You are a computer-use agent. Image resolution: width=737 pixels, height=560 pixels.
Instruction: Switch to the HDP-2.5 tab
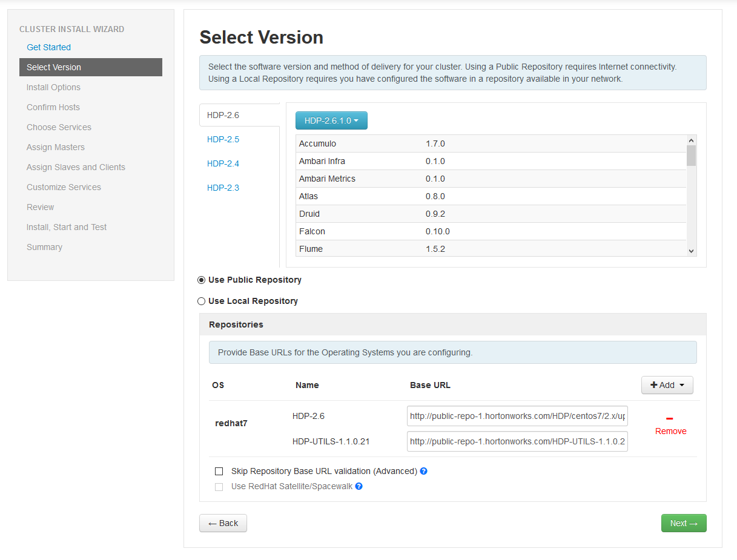223,139
